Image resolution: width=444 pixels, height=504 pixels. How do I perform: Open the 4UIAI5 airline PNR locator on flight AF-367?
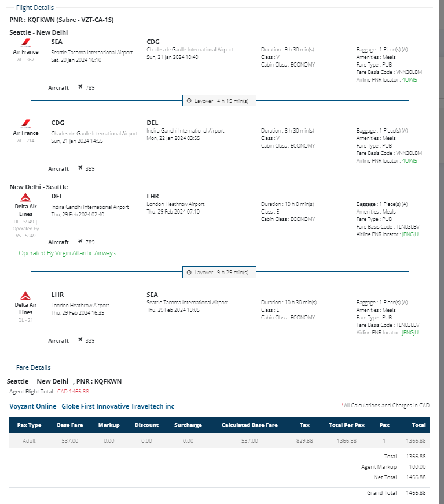point(409,80)
